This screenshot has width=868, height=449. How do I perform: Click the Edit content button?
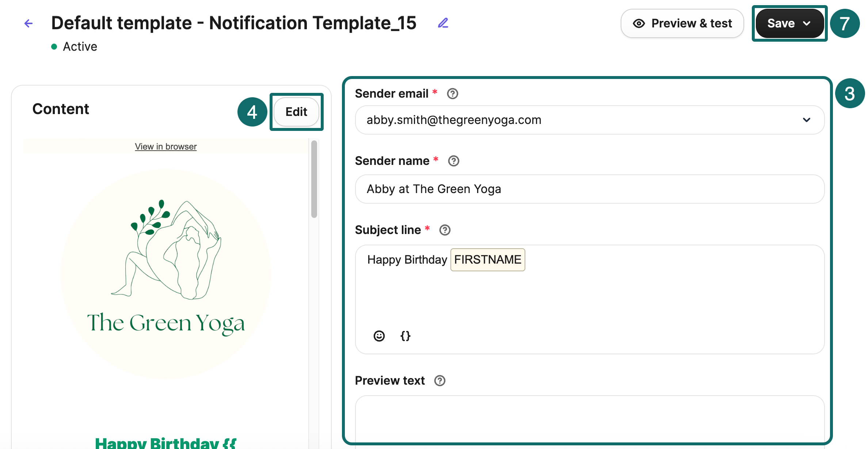[x=296, y=112]
